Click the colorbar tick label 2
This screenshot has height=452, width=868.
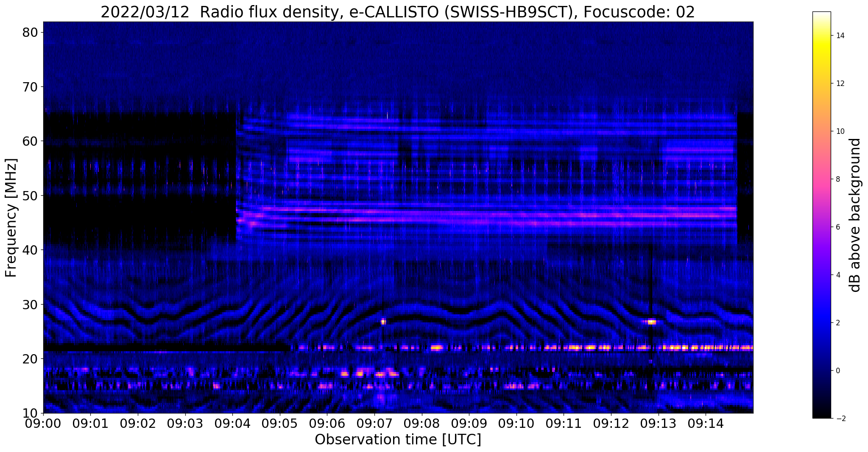pos(837,323)
